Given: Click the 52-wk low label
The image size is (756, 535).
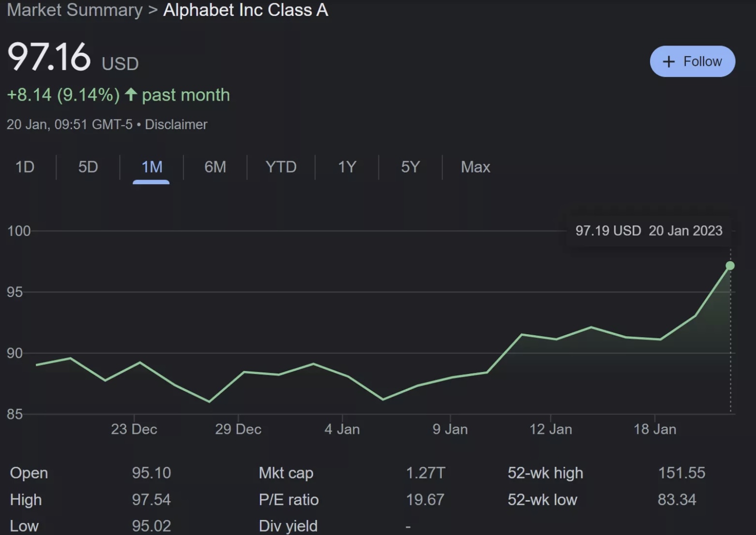Looking at the screenshot, I should click(x=543, y=499).
